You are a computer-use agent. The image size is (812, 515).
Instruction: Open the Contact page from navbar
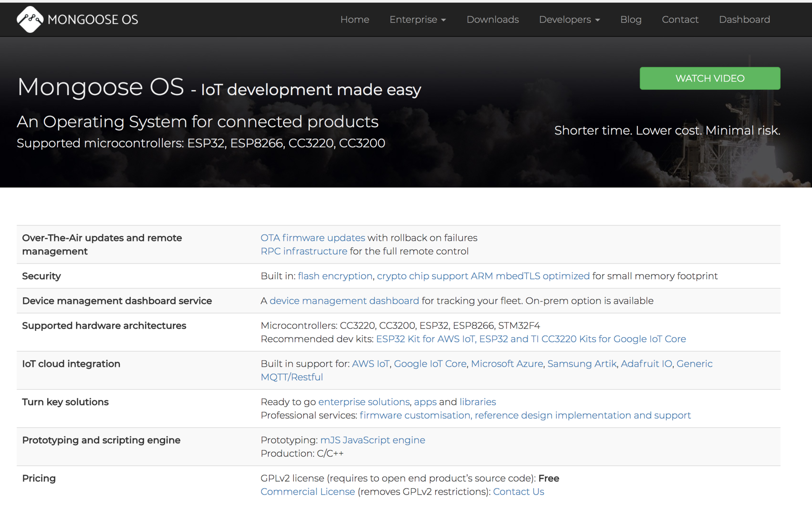coord(680,19)
